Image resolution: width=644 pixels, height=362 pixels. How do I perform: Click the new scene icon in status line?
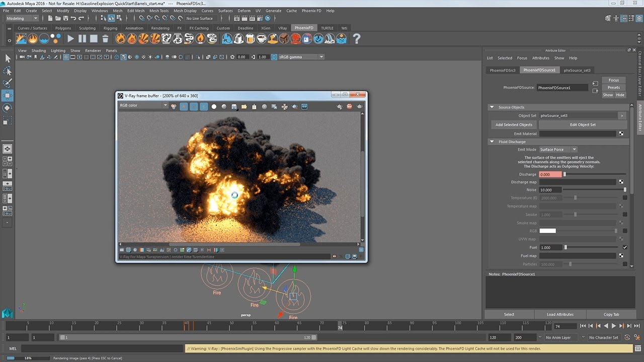(x=51, y=19)
